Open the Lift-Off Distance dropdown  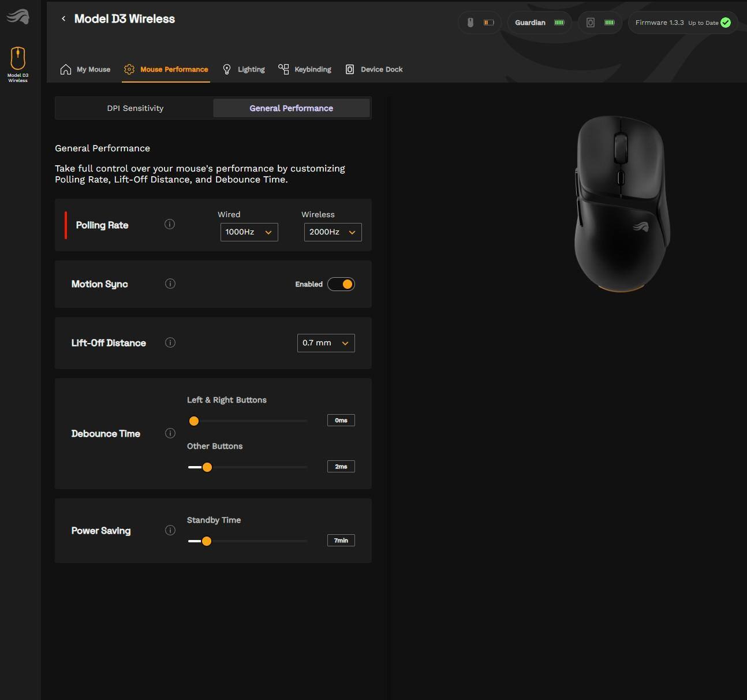coord(326,343)
